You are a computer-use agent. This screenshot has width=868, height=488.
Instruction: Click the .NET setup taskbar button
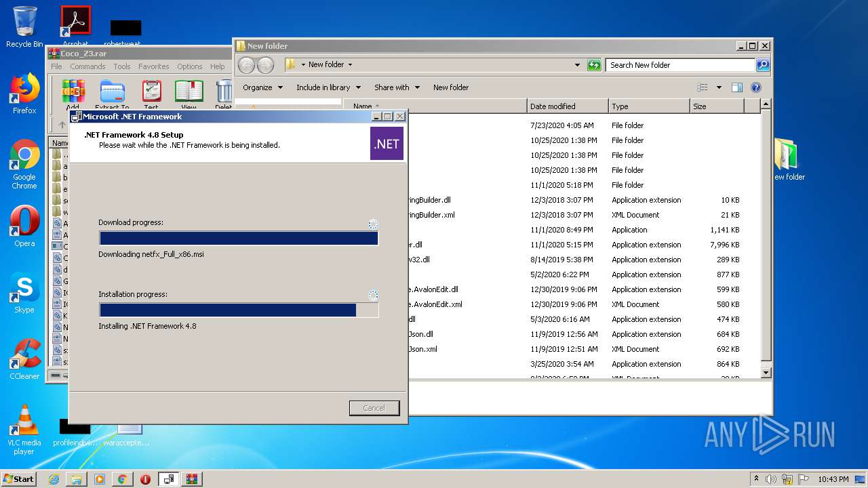168,479
